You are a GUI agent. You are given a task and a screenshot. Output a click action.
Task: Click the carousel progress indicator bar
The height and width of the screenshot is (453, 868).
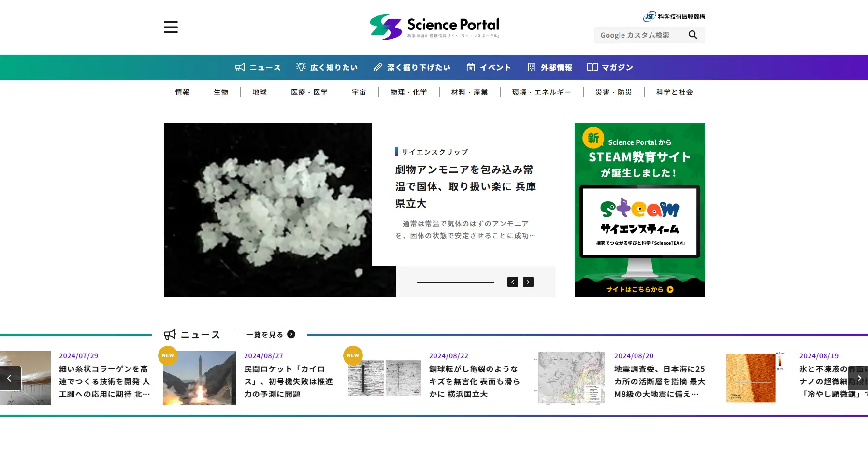pos(456,282)
